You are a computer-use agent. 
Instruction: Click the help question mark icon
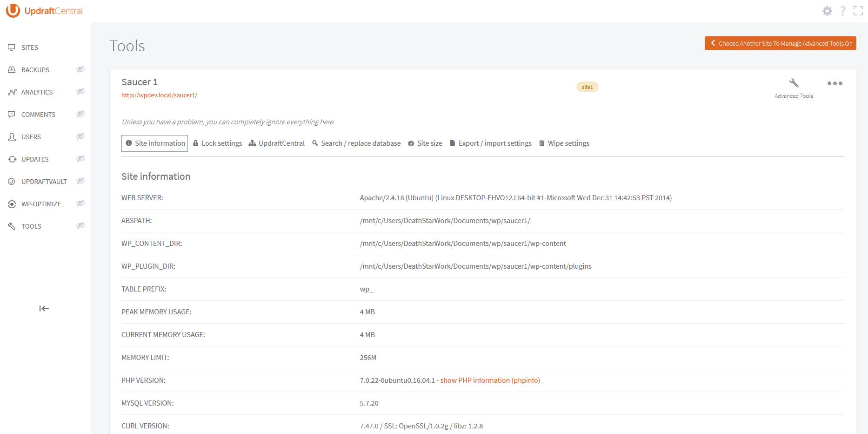(843, 11)
